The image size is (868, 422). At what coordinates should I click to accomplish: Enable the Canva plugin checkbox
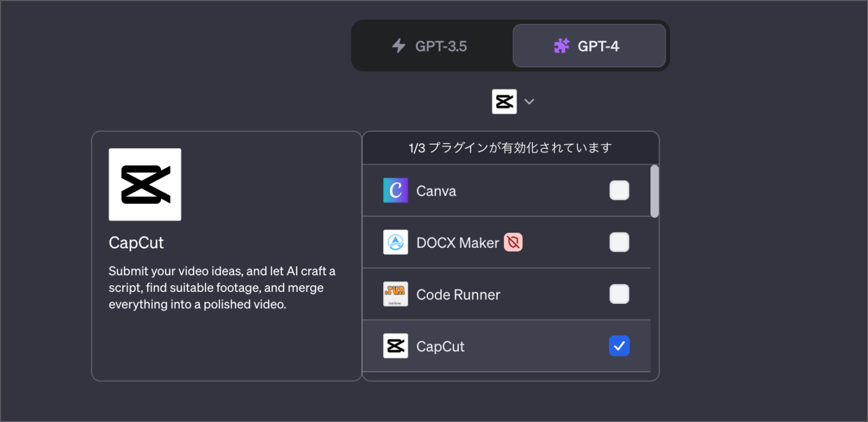(x=619, y=191)
